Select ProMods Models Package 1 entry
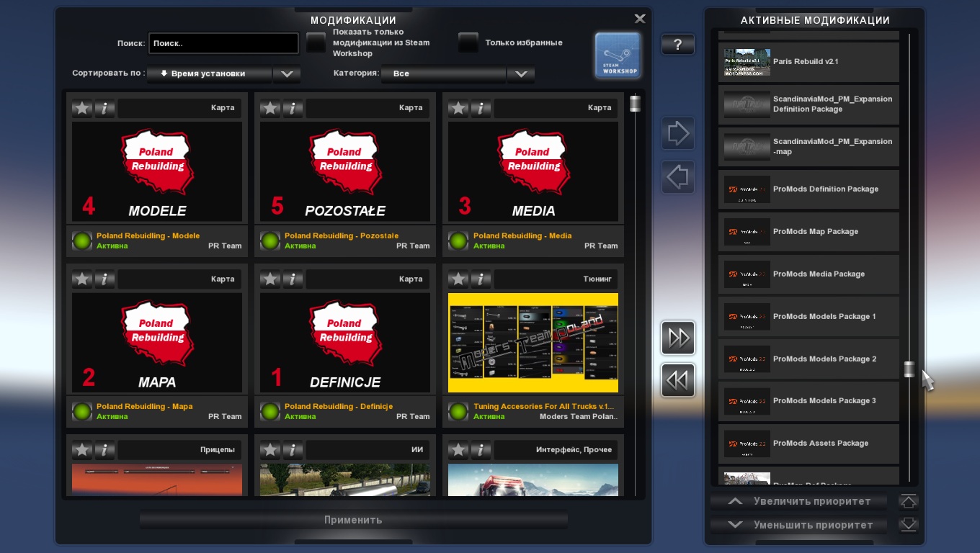The height and width of the screenshot is (553, 980). point(808,317)
